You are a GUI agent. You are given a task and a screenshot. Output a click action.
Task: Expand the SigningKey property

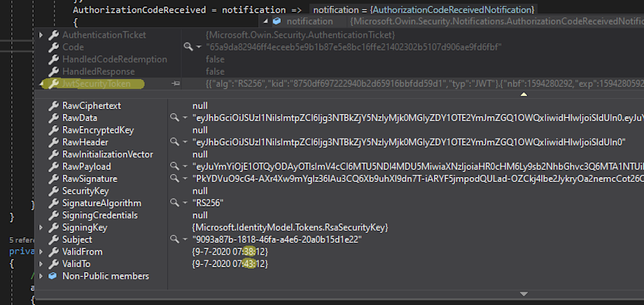[x=41, y=227]
